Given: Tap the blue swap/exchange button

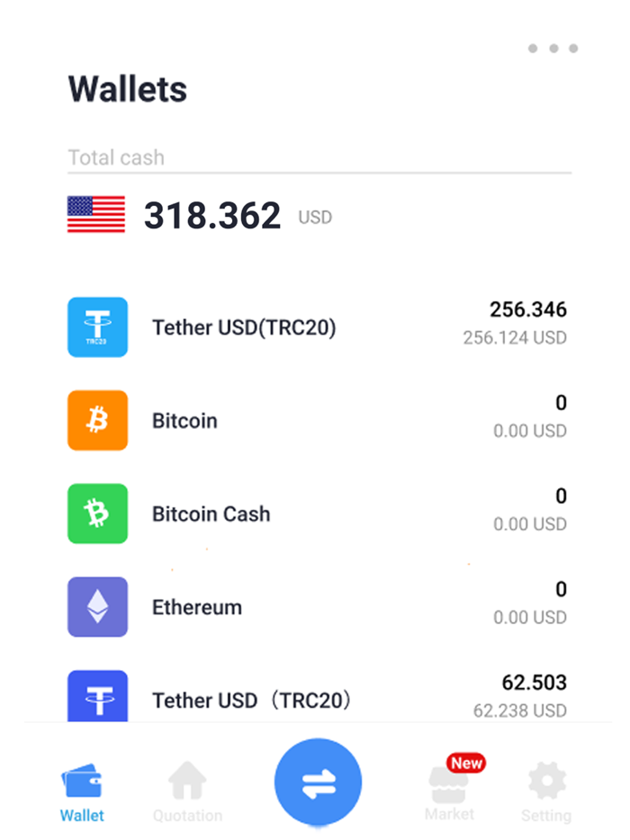Looking at the screenshot, I should click(x=318, y=782).
